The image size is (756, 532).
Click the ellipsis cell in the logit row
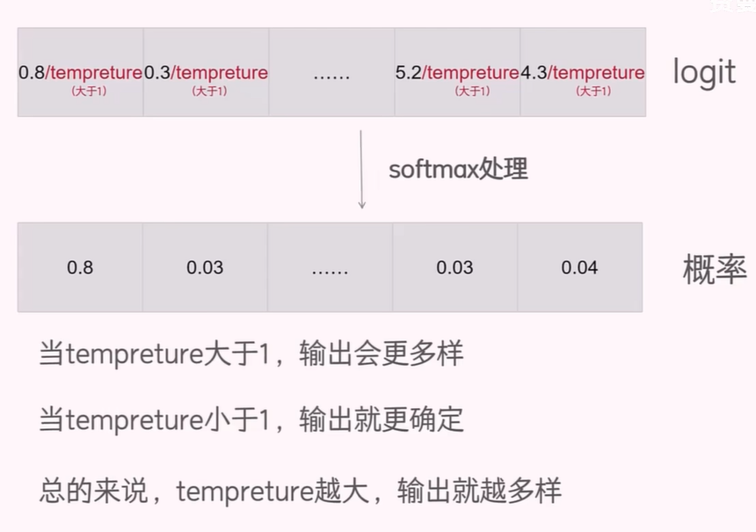point(331,73)
